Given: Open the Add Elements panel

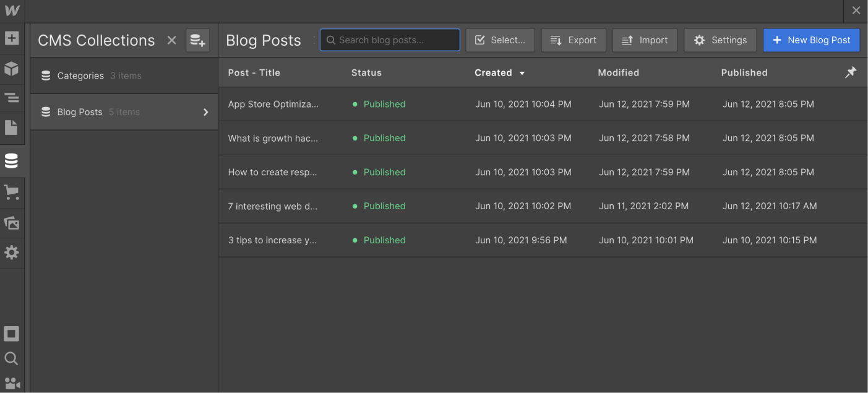Looking at the screenshot, I should [12, 38].
